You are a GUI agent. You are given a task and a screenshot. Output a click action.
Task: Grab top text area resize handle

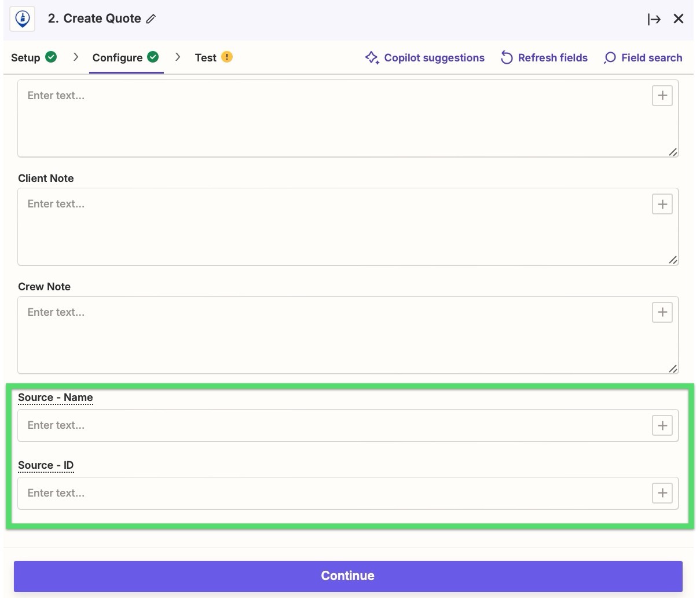point(673,152)
